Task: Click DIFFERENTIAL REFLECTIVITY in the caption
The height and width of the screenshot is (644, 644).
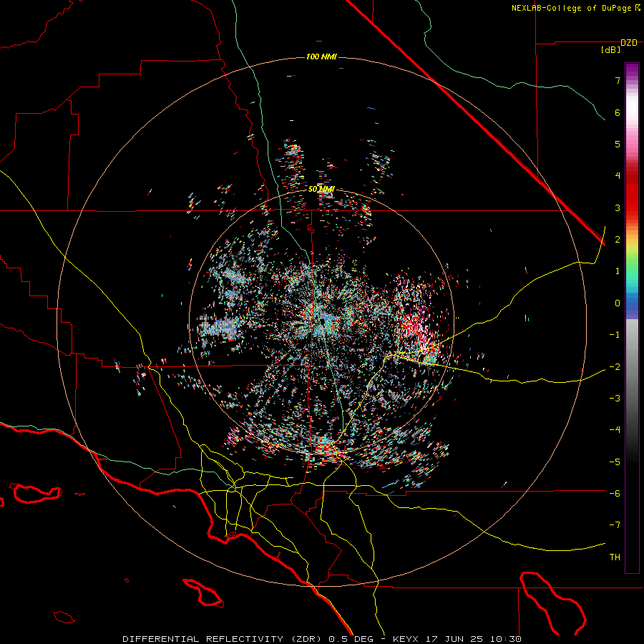Action: tap(203, 639)
